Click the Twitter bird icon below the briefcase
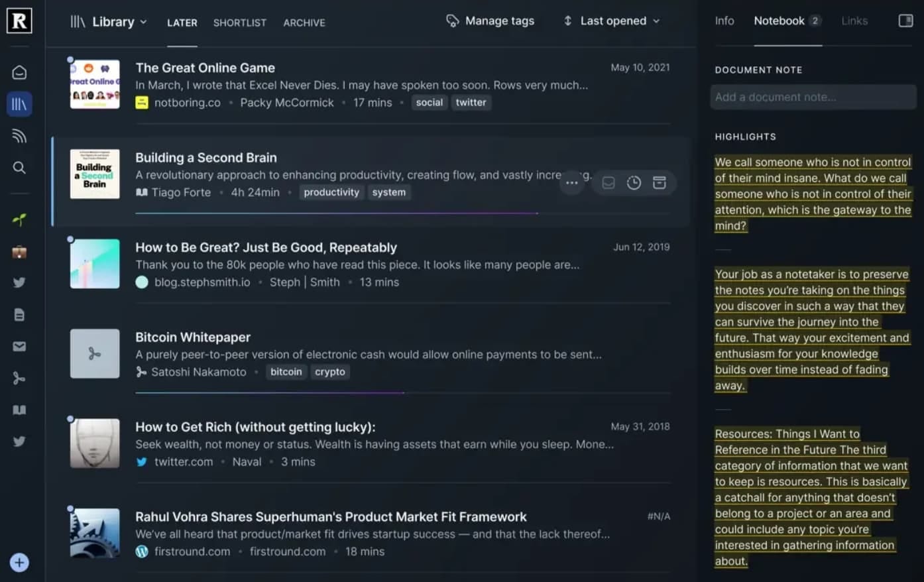924x582 pixels. [19, 282]
